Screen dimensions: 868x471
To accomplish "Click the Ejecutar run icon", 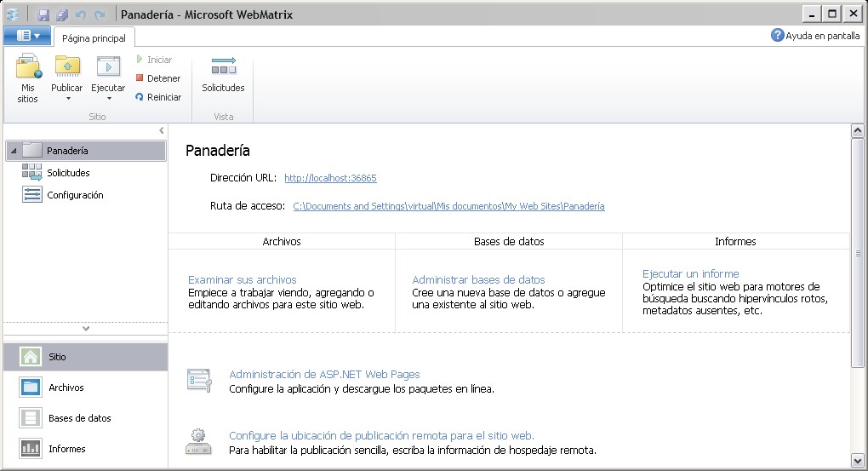I will click(x=108, y=66).
